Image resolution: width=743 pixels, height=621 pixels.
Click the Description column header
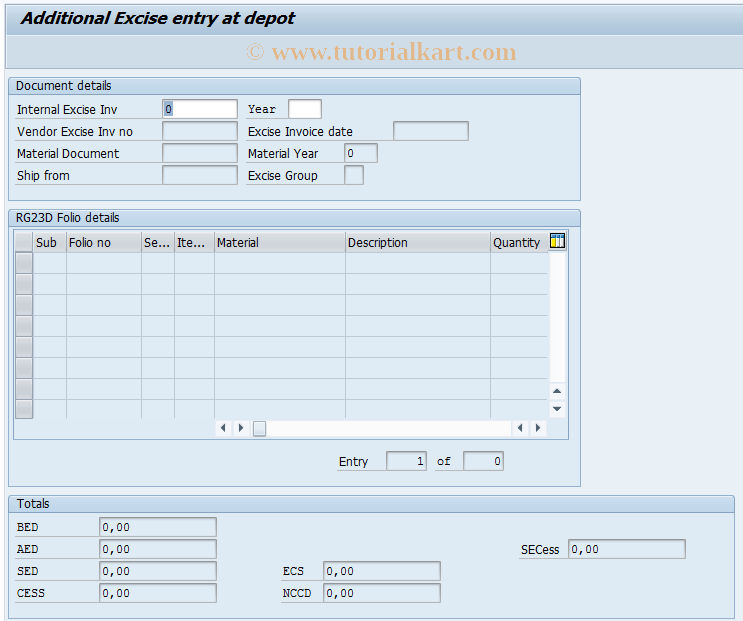[x=418, y=243]
